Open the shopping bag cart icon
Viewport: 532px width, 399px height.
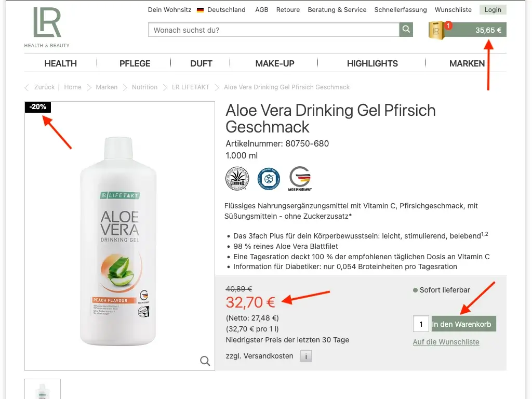[x=437, y=30]
